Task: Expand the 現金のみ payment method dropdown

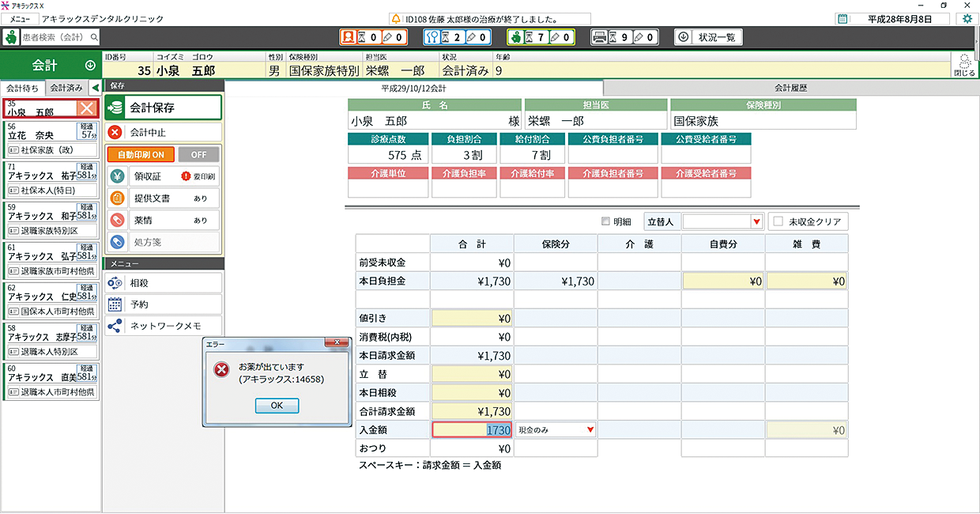Action: 590,430
